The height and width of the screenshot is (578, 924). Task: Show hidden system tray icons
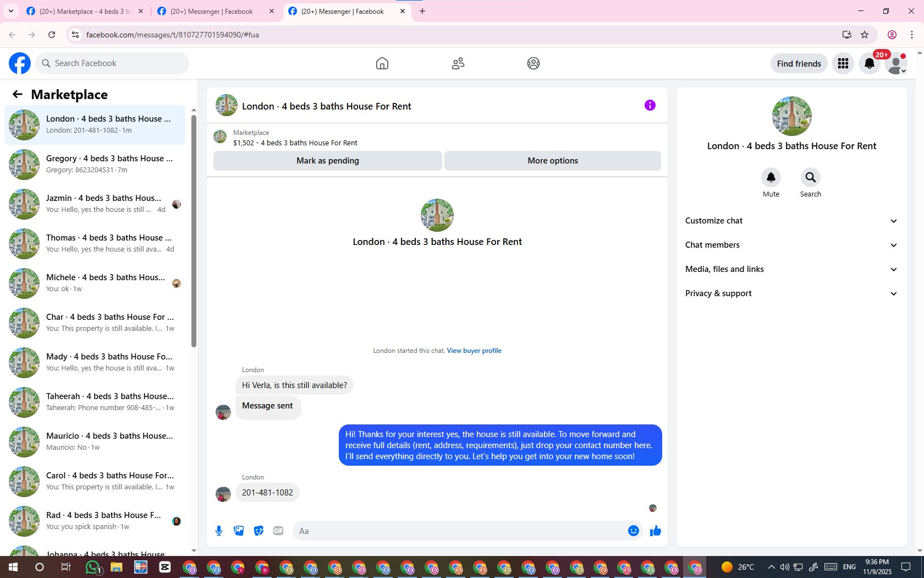click(x=771, y=567)
